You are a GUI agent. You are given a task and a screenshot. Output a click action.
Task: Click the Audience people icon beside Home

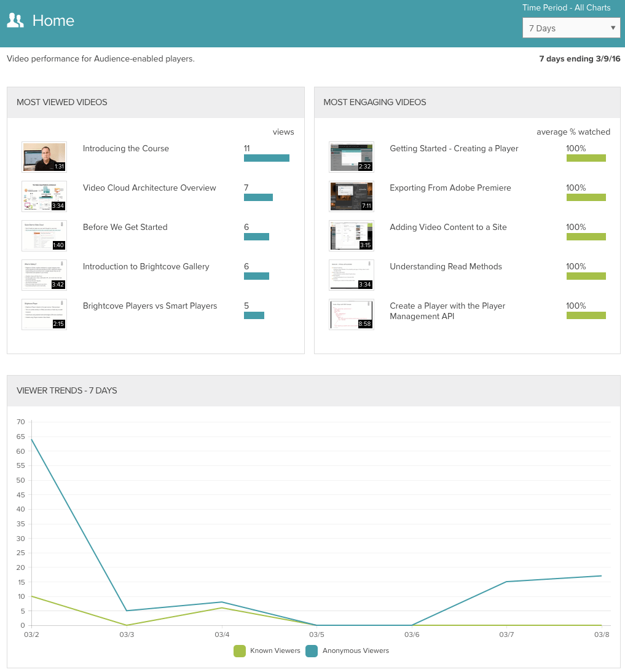tap(15, 21)
